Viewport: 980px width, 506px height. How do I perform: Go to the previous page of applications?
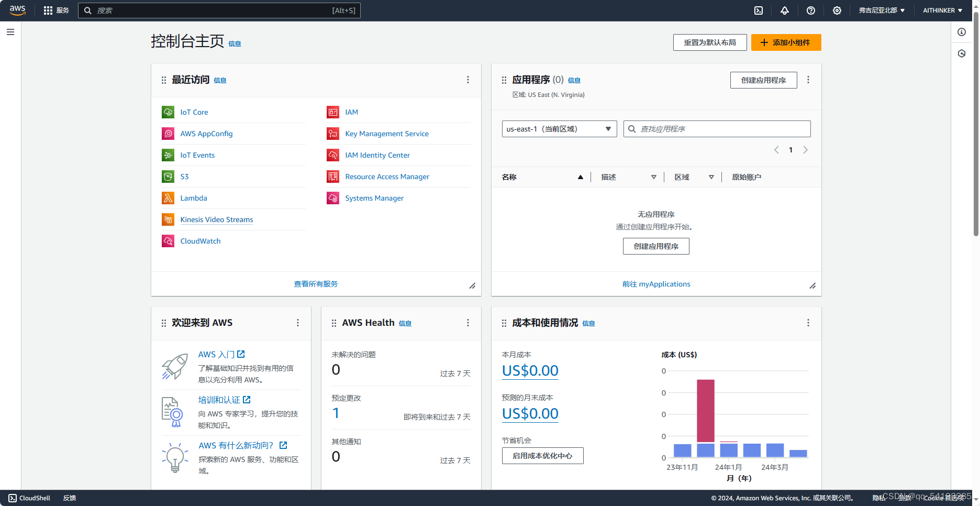(x=776, y=150)
